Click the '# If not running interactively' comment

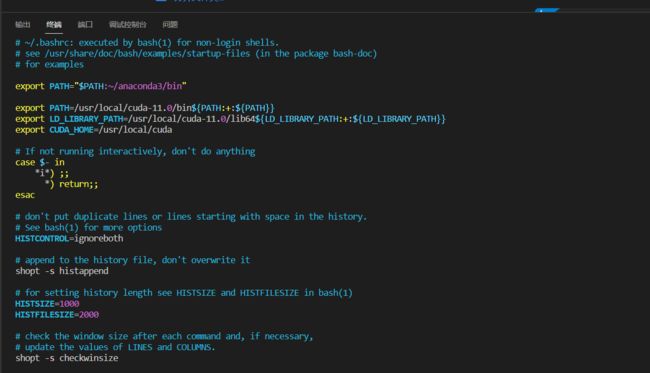[135, 151]
